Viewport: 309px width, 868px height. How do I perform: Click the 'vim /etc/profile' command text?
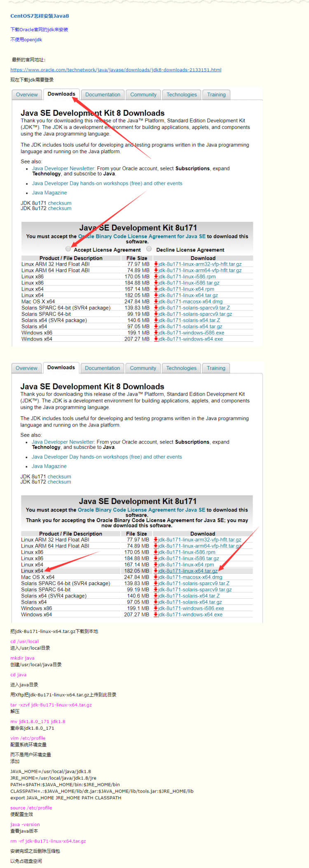click(x=28, y=738)
